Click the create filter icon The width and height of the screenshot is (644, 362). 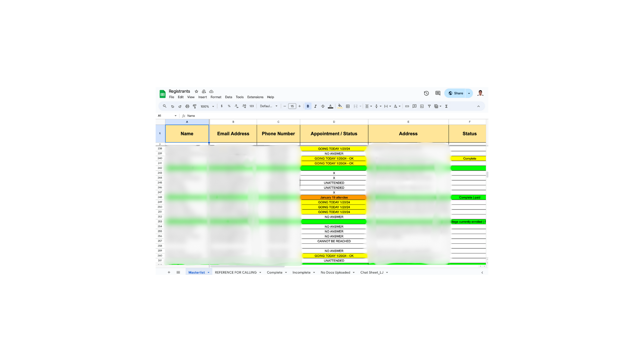point(429,106)
